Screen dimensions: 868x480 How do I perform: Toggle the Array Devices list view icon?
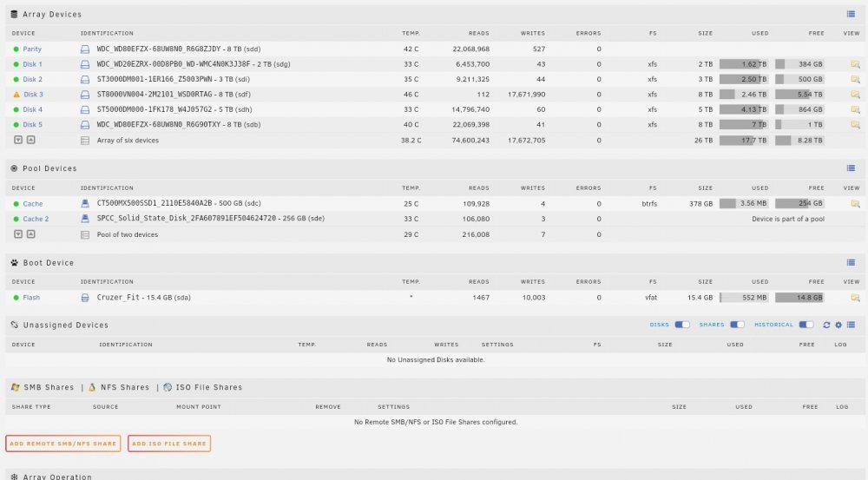(x=851, y=15)
